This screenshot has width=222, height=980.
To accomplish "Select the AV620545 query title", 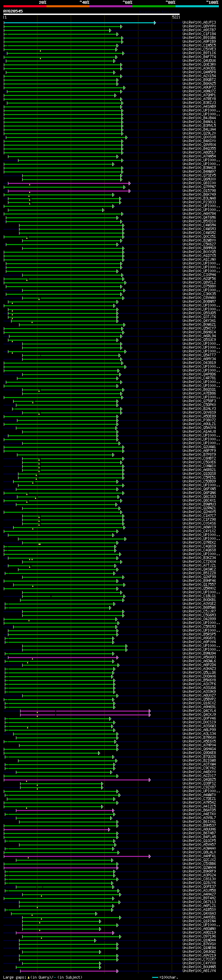I will [x=13, y=11].
